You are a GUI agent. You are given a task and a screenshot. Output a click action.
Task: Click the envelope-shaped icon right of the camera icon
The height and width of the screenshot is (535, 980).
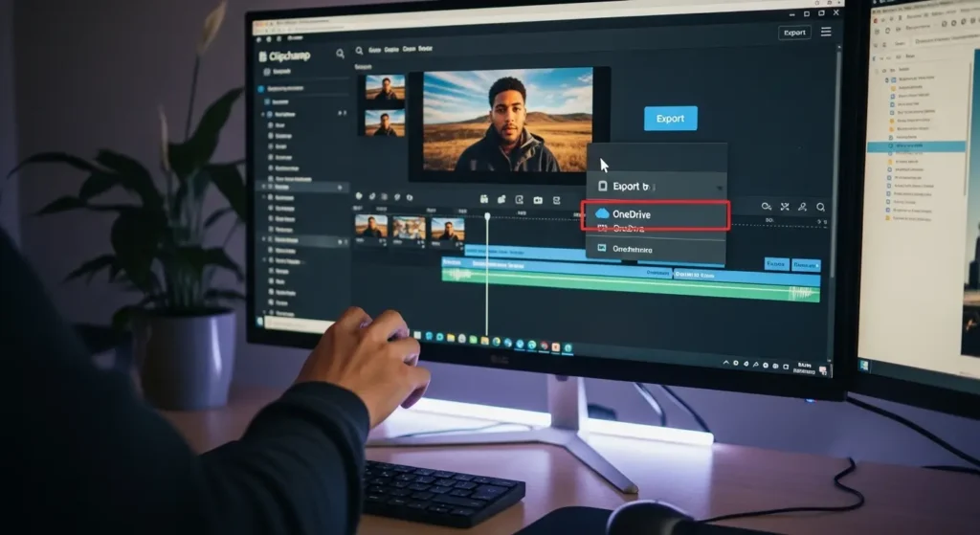click(556, 201)
